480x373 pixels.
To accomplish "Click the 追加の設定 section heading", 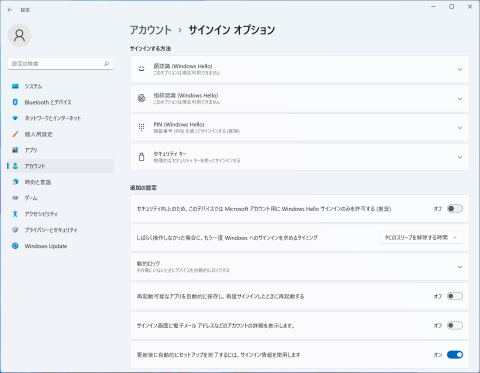I will click(143, 188).
